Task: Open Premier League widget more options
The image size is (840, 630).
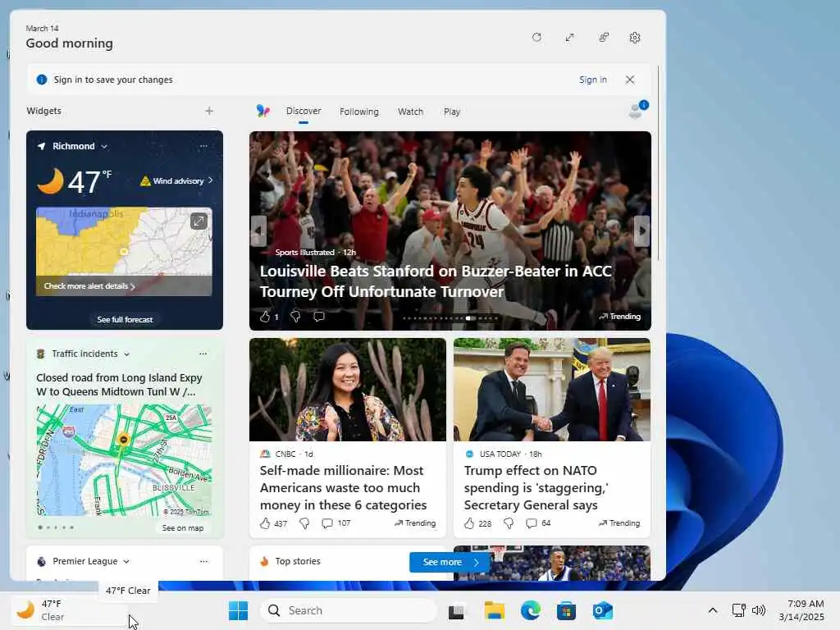Action: point(203,561)
